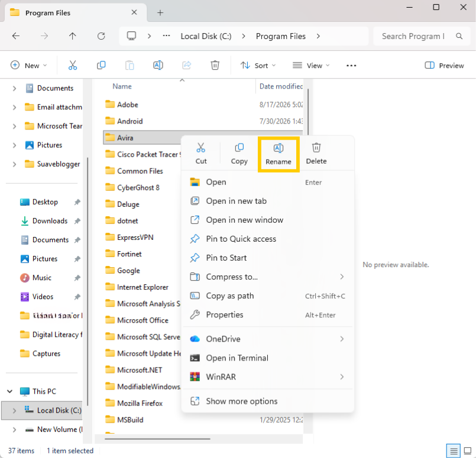Click the PC monitor icon in address bar
The image size is (476, 458).
[131, 36]
